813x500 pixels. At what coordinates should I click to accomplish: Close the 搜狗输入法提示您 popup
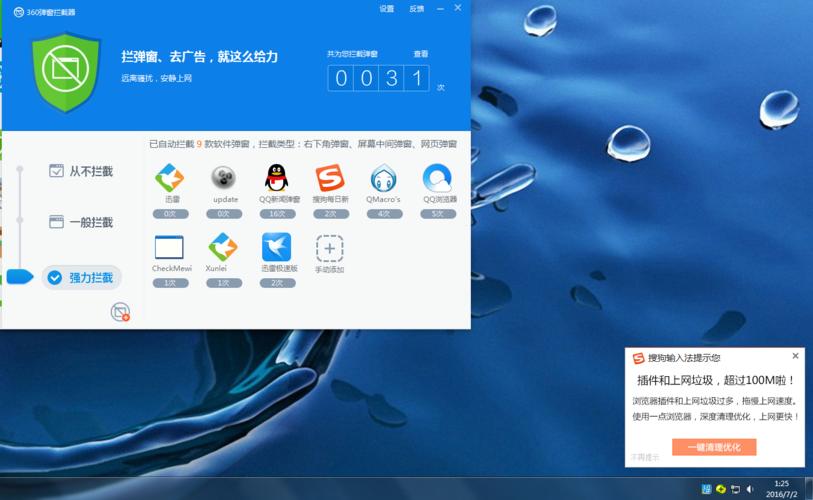pyautogui.click(x=795, y=356)
